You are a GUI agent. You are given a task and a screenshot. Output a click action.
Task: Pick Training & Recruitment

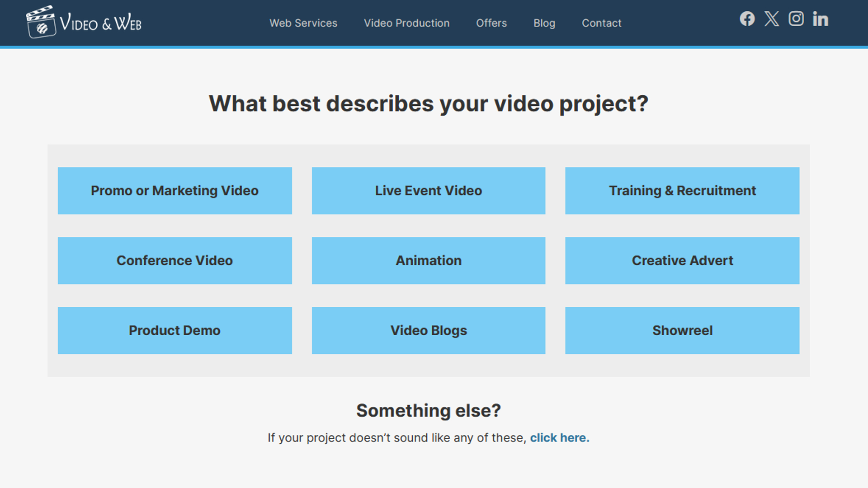682,191
